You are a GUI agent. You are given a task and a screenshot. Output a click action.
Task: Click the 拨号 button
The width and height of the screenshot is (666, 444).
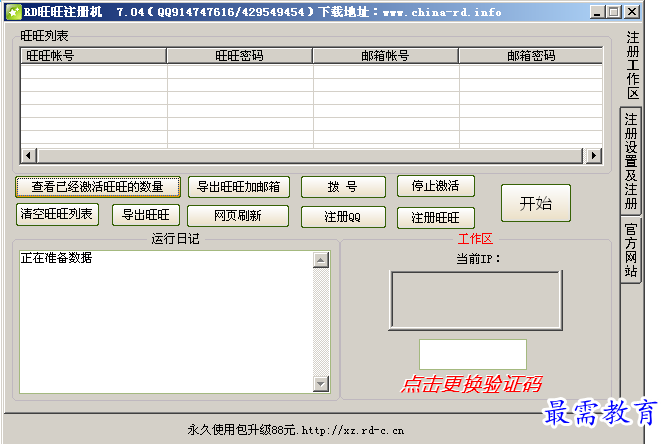coord(343,187)
